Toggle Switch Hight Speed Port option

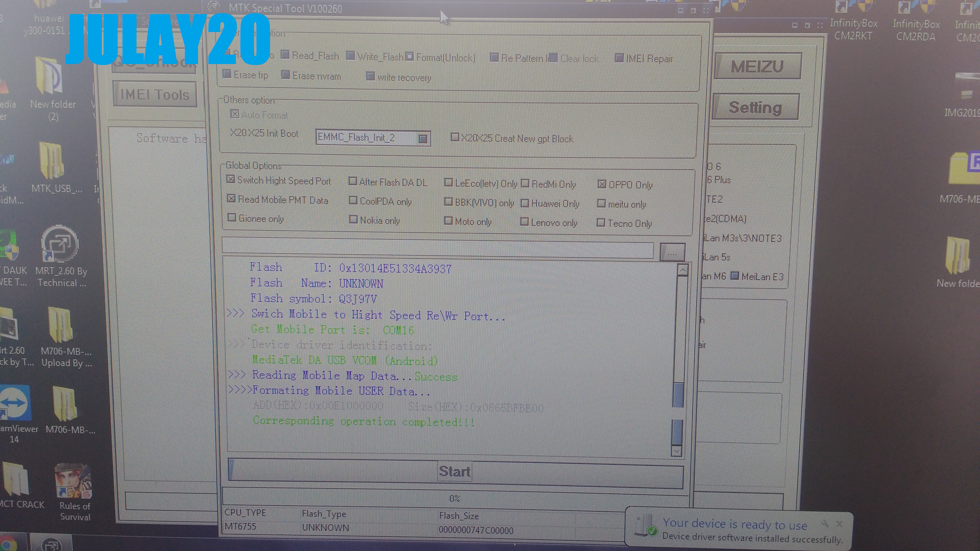pos(231,179)
